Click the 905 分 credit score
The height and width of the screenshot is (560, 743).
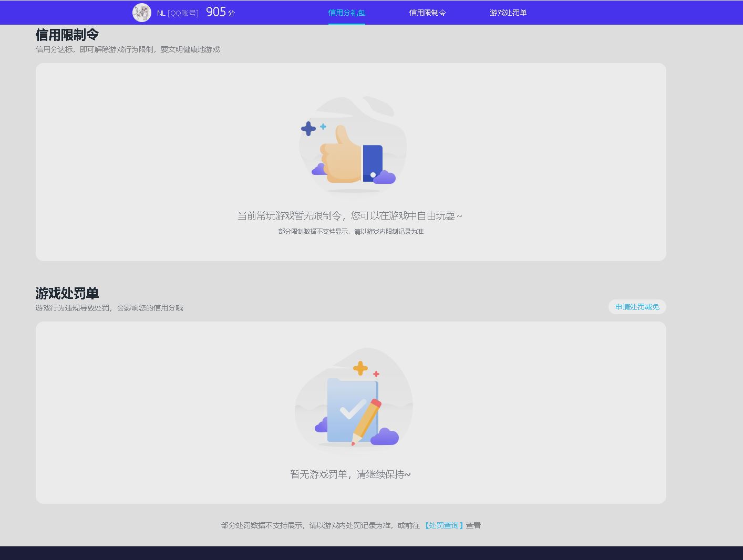coord(220,12)
